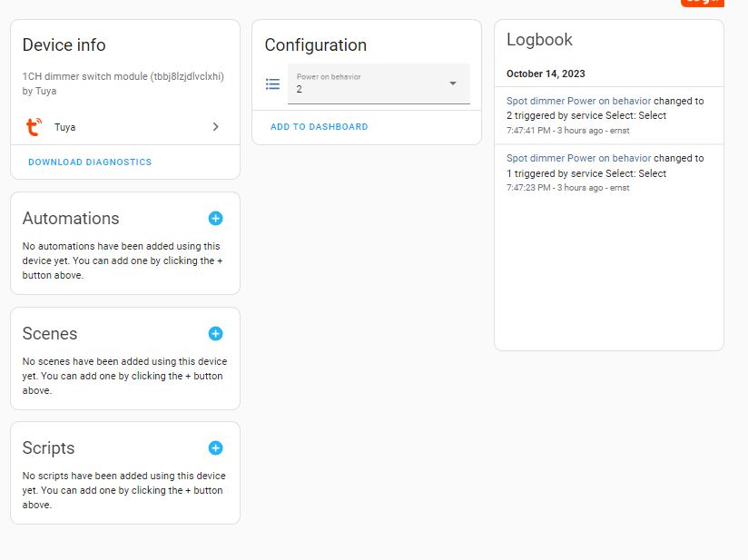The image size is (748, 560).
Task: Click the Logbook heading
Action: 540,39
